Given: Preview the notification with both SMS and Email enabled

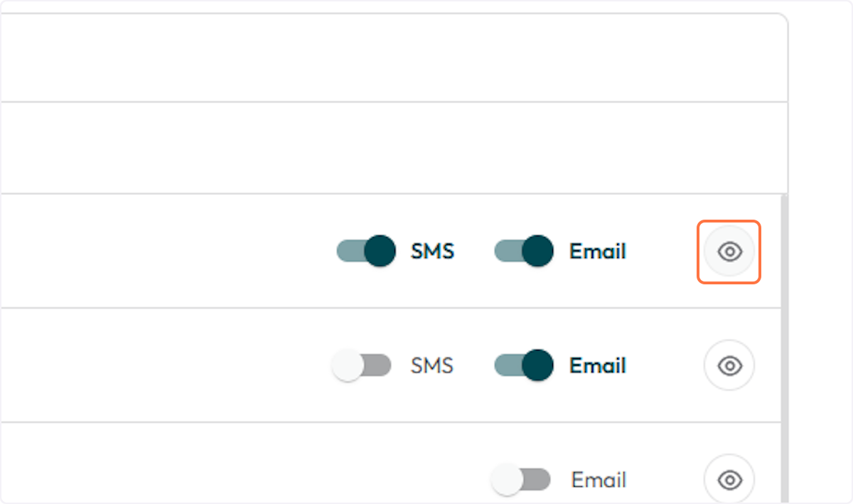Looking at the screenshot, I should [x=729, y=251].
